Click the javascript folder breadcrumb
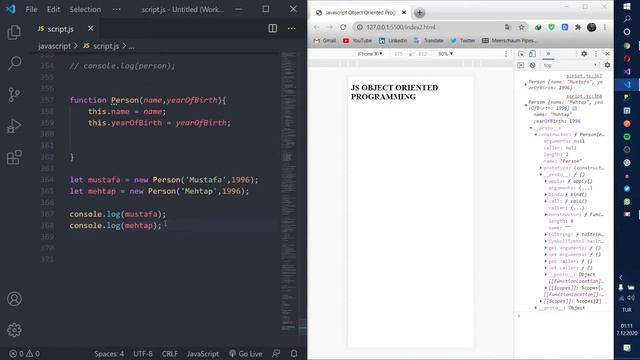This screenshot has width=640, height=360. pyautogui.click(x=54, y=46)
